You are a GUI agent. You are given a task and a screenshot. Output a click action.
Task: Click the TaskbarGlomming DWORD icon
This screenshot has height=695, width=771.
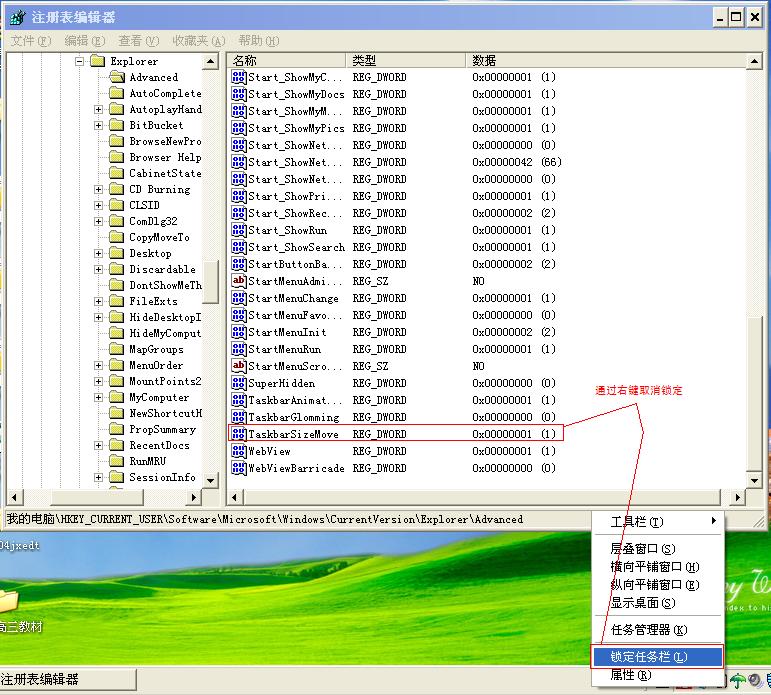click(x=238, y=417)
